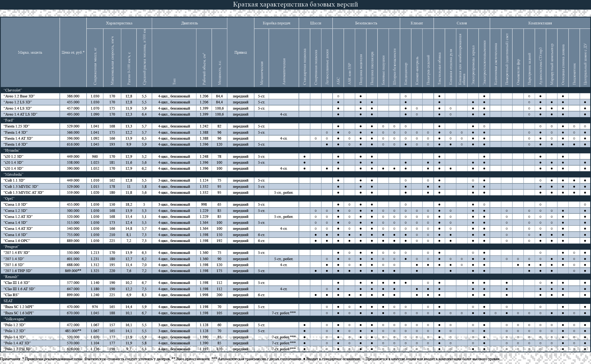Click the 'Салон' group header
Image resolution: width=591 pixels, height=364 pixels.
462,23
